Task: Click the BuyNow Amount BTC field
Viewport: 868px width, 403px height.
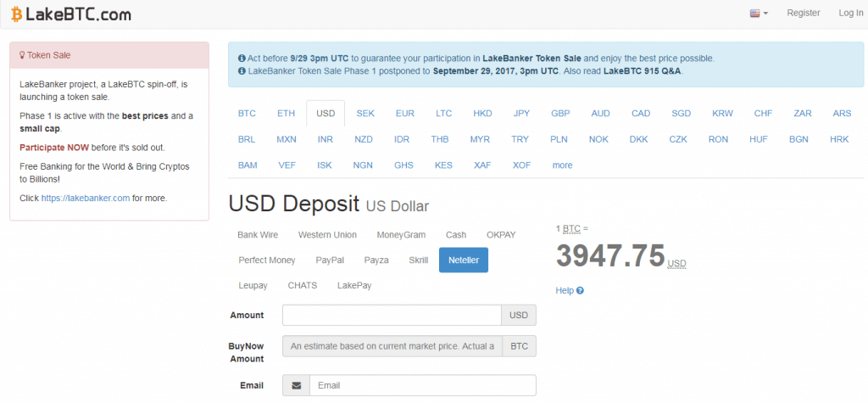Action: [392, 346]
